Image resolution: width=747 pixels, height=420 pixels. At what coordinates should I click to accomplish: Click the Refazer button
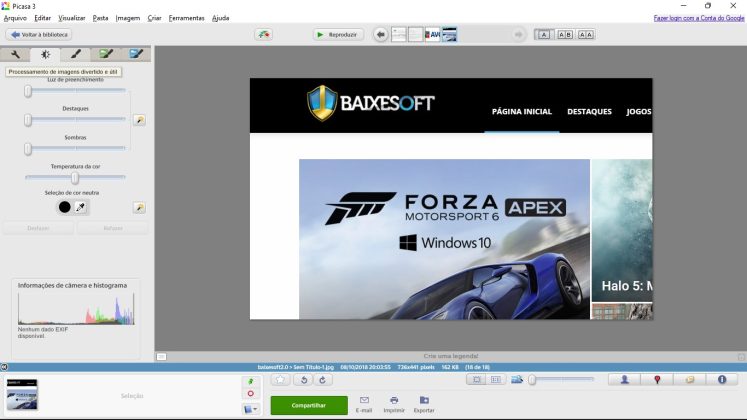pyautogui.click(x=113, y=228)
